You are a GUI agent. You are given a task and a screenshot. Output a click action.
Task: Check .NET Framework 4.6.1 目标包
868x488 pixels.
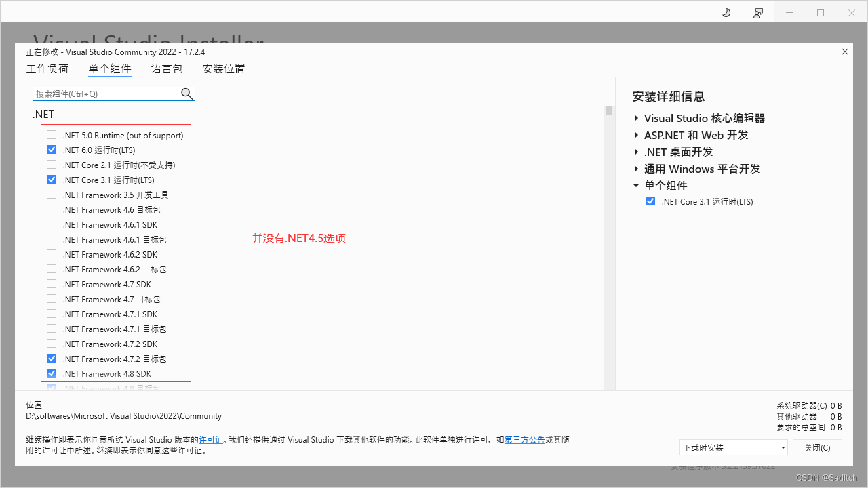pos(52,239)
